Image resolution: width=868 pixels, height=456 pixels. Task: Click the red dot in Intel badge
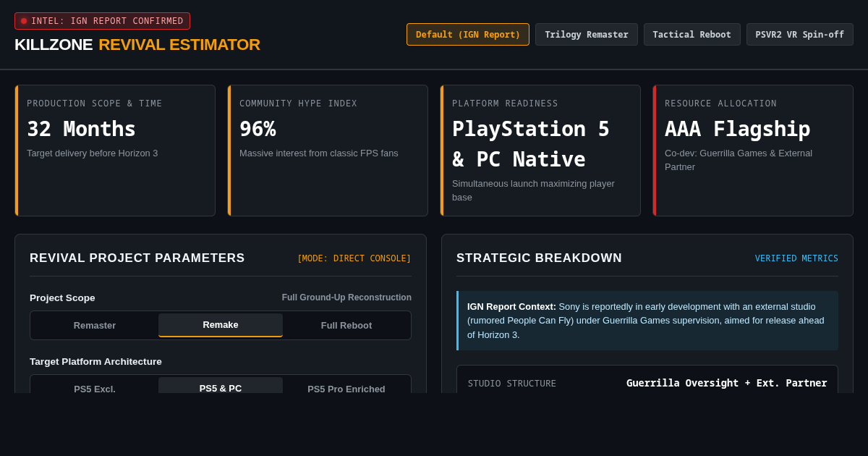[24, 21]
